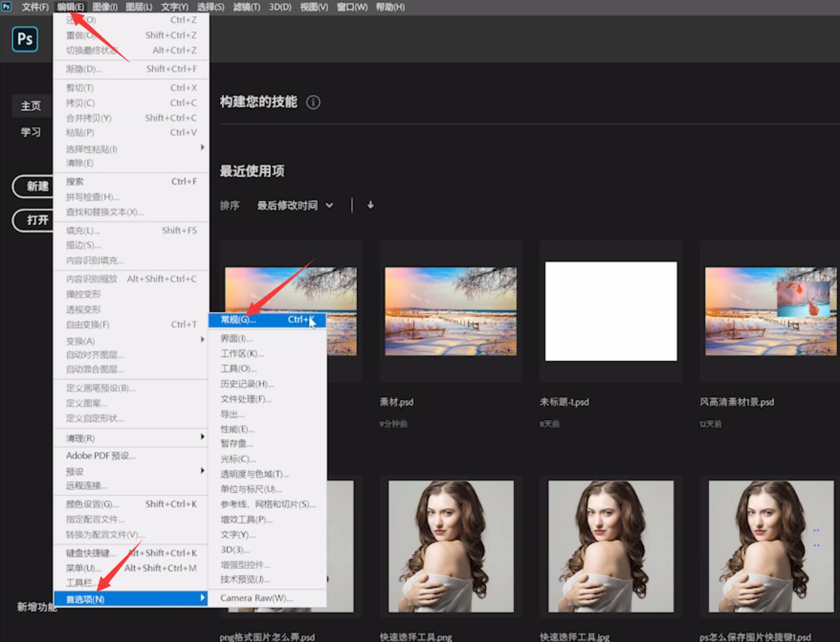Screen dimensions: 840x642
Task: Click the 未标题-1.psd file name
Action: [x=564, y=402]
